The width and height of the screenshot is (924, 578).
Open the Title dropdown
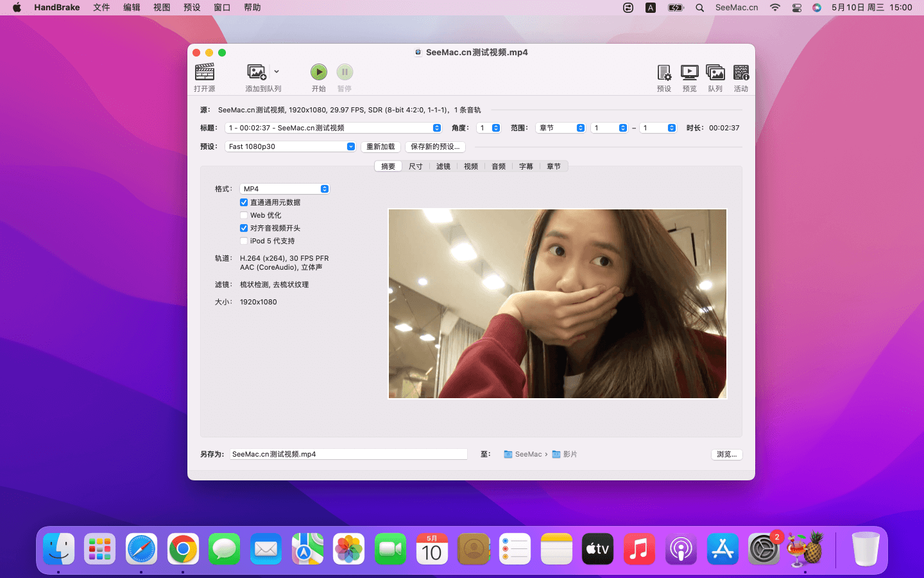[333, 128]
